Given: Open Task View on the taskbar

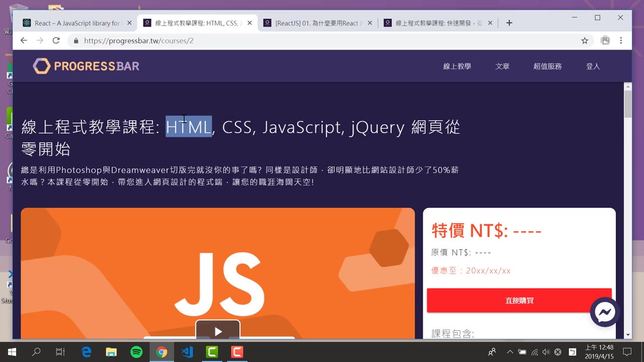Looking at the screenshot, I should (60, 352).
